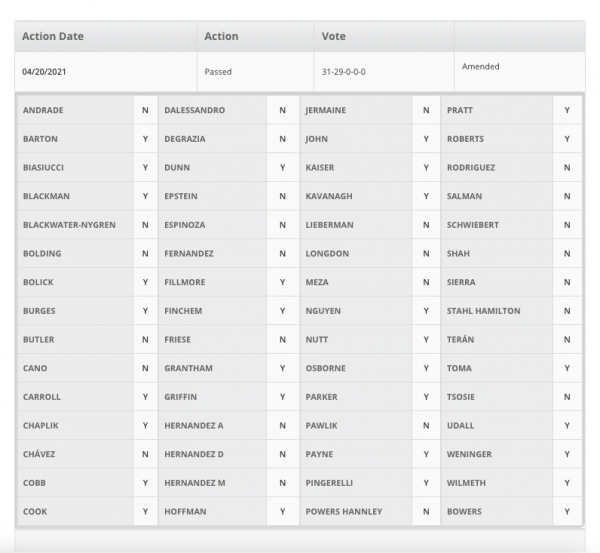Image resolution: width=600 pixels, height=553 pixels.
Task: Click the EPSTEIN name
Action: [181, 196]
